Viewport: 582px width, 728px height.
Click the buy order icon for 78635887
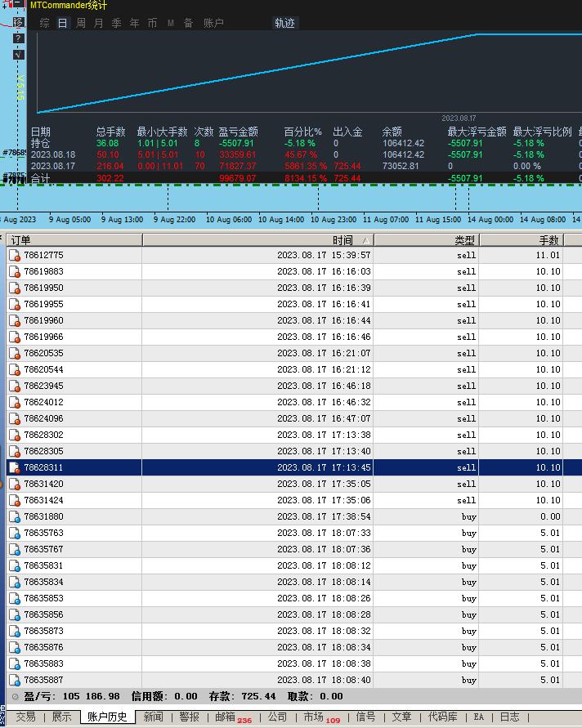[15, 680]
